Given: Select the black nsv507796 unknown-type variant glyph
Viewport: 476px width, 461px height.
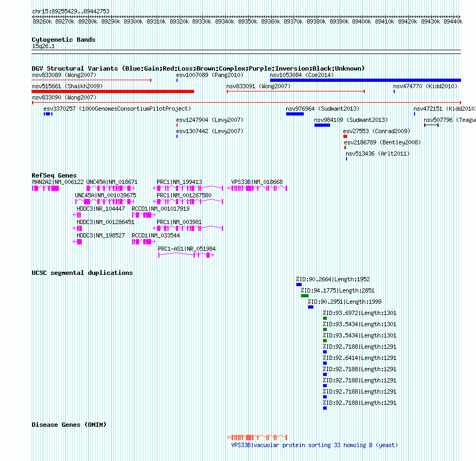Looking at the screenshot, I should point(432,125).
